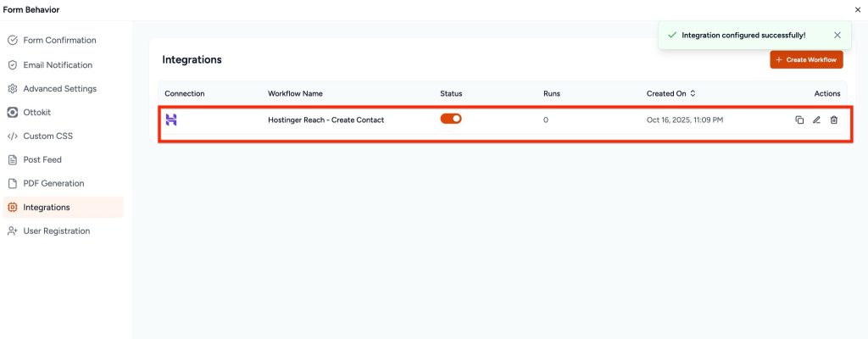Click the Create Workflow button

(x=806, y=59)
